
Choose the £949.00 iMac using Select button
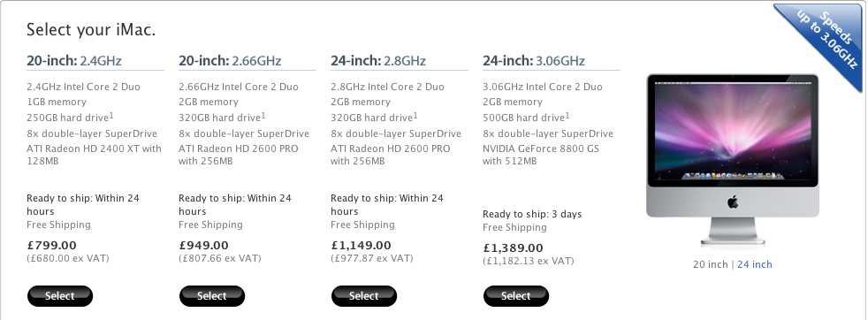[x=212, y=296]
